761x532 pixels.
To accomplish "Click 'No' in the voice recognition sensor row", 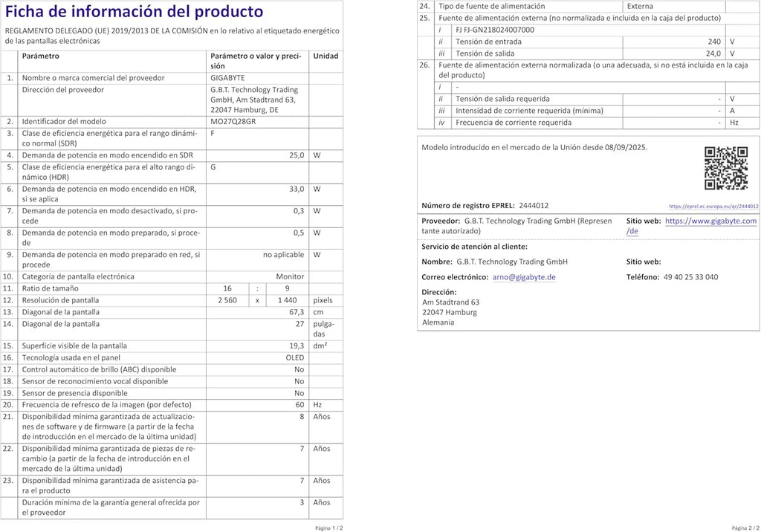I will coord(299,381).
